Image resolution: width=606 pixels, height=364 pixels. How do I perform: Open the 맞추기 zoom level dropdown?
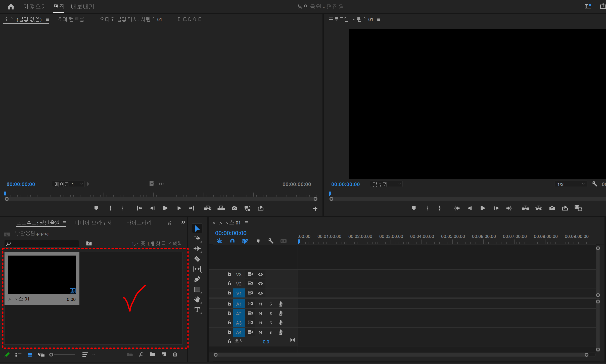(x=386, y=184)
